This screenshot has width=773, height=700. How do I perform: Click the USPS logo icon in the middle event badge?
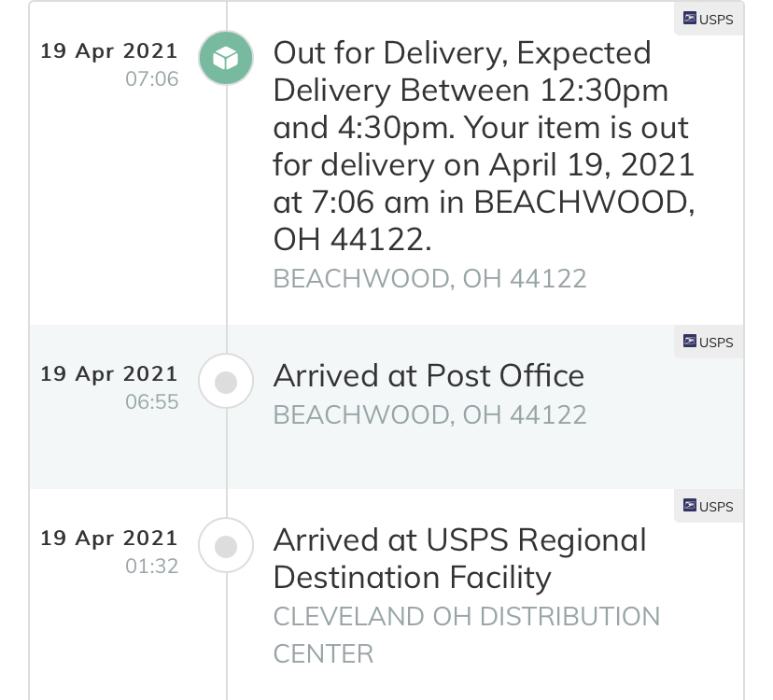pyautogui.click(x=690, y=341)
